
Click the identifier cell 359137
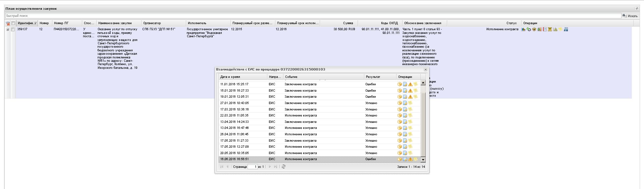(22, 29)
